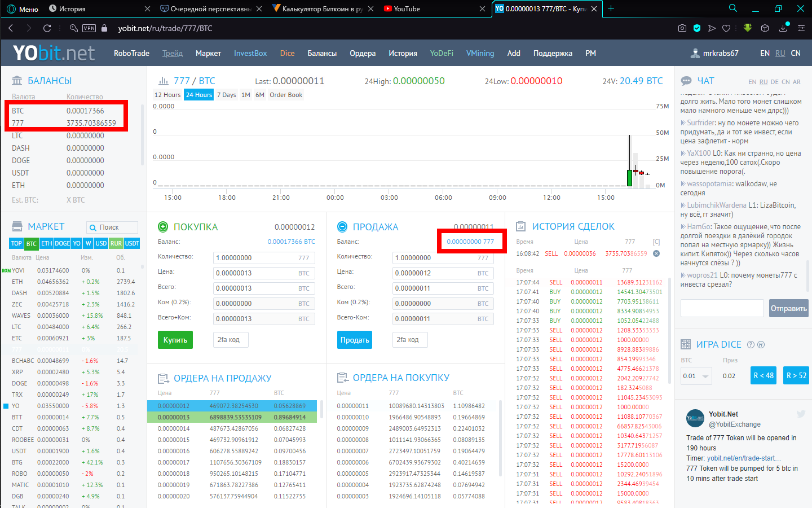Click the YObit.net logo
This screenshot has width=812, height=508.
(54, 53)
